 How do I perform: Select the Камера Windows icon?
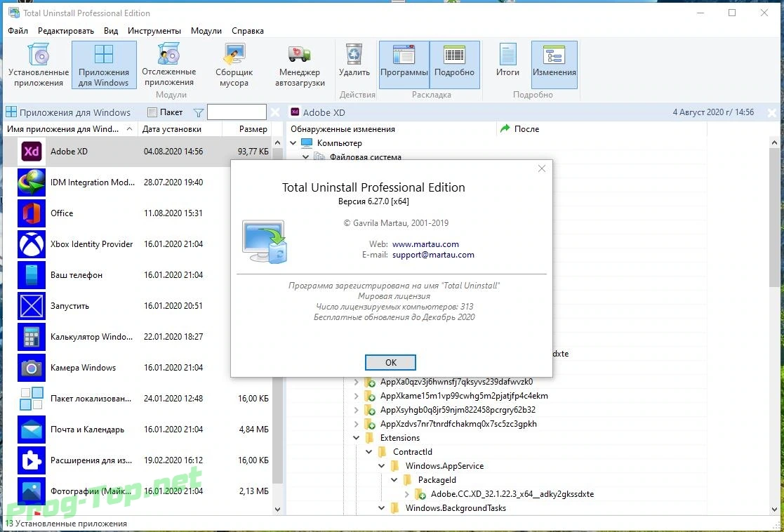point(32,368)
